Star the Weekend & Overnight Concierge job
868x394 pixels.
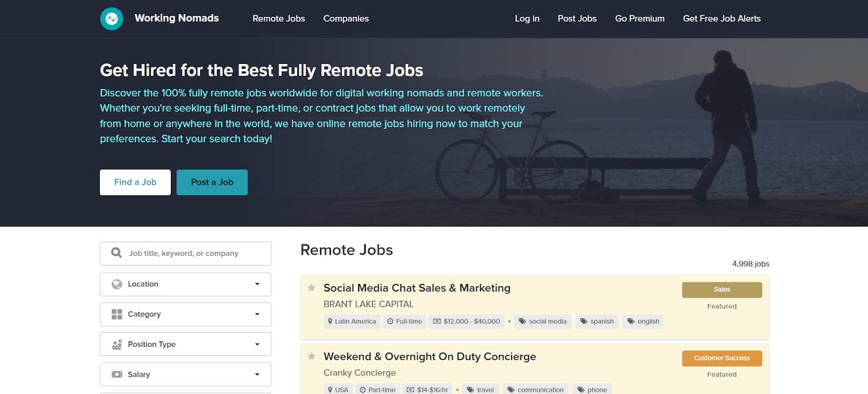pos(311,356)
